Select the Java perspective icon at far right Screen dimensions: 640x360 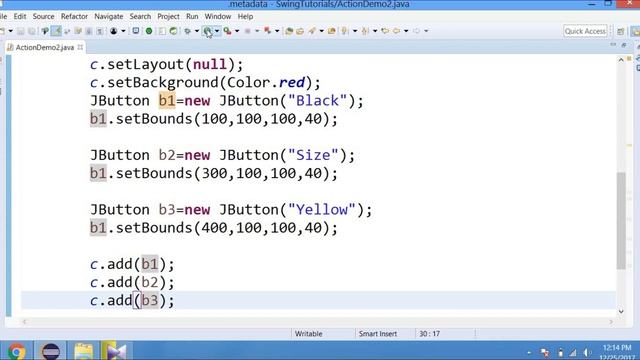pos(636,31)
